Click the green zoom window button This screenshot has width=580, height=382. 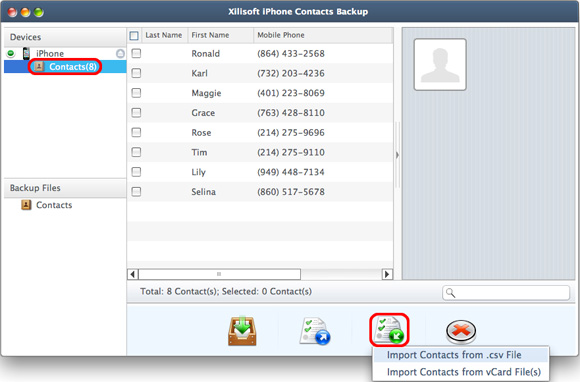pos(38,12)
